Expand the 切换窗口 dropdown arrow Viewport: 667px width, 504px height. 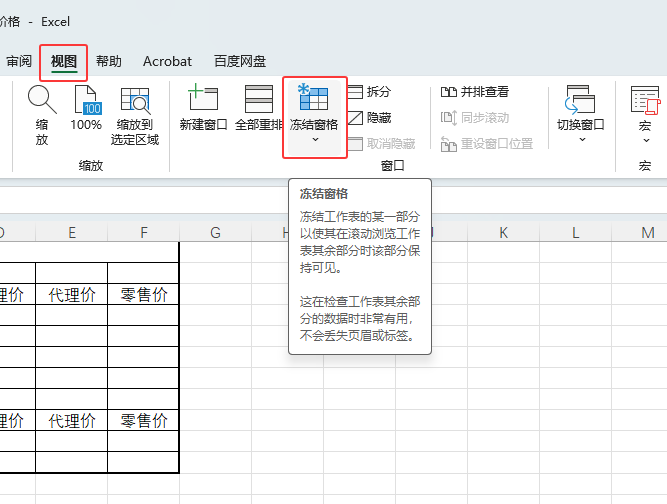click(x=582, y=140)
